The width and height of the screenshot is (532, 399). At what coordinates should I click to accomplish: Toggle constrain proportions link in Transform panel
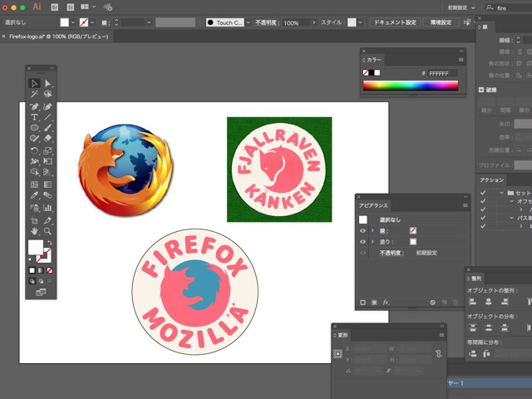tap(438, 354)
